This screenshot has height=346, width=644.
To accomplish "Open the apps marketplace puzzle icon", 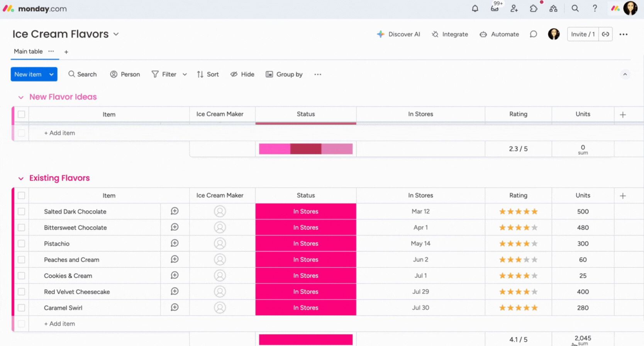I will 534,8.
